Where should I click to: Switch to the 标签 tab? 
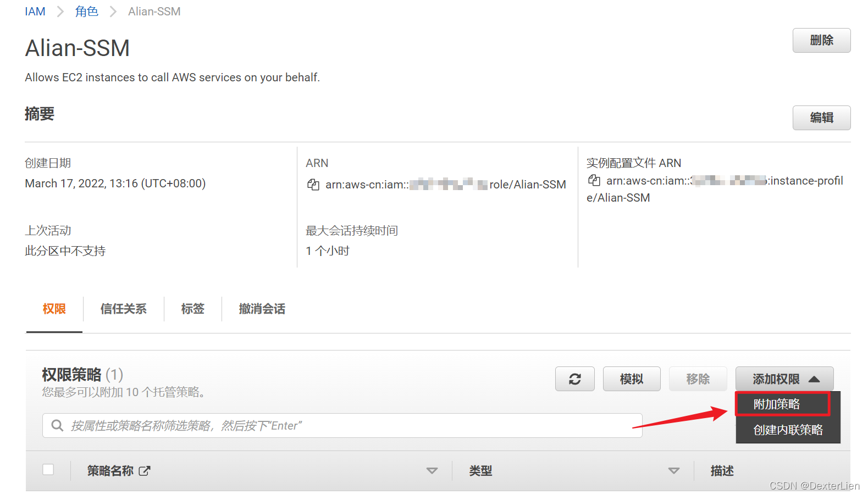[x=193, y=309]
